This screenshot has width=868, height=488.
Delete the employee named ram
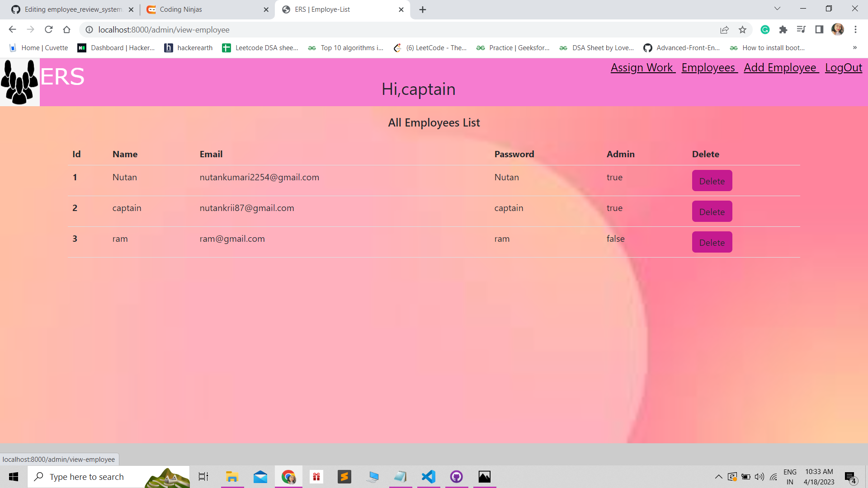[712, 242]
